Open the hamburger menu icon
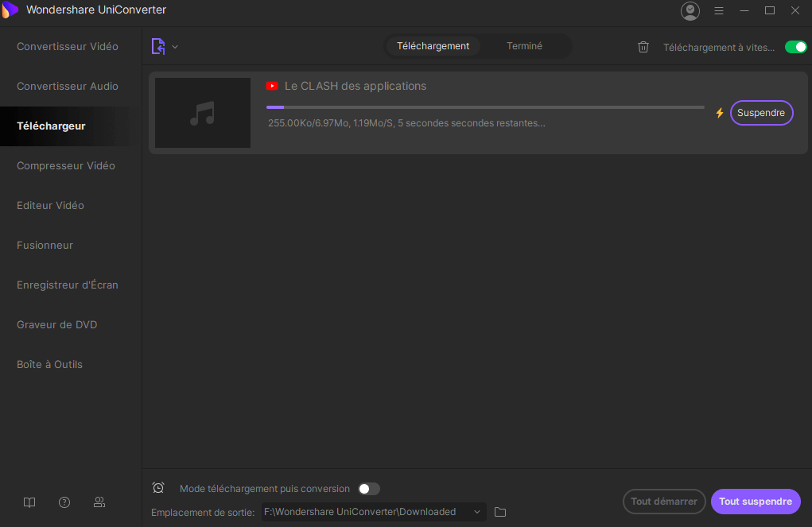812x527 pixels. pos(719,10)
